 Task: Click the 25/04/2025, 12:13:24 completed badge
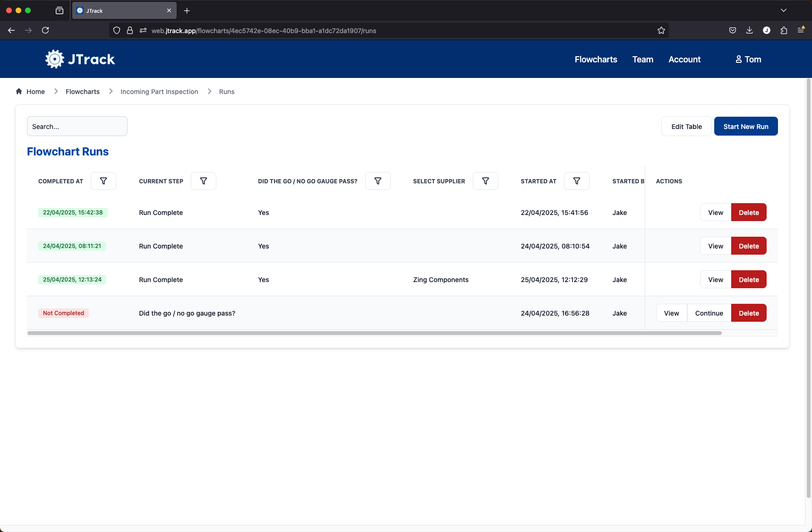pyautogui.click(x=72, y=280)
